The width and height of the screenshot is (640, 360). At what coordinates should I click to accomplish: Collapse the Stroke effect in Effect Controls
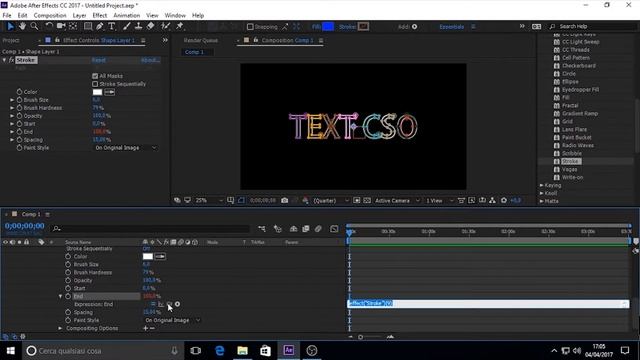click(4, 60)
